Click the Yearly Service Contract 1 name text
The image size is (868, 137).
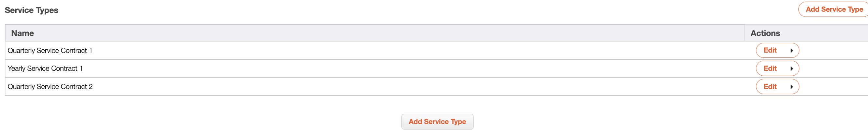point(45,68)
